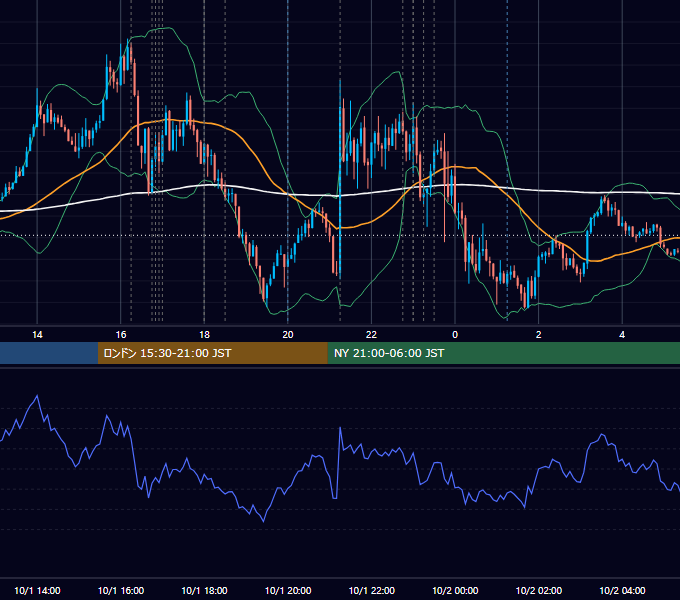This screenshot has height=600, width=680.
Task: Click the 0 hour axis label
Action: tap(455, 335)
